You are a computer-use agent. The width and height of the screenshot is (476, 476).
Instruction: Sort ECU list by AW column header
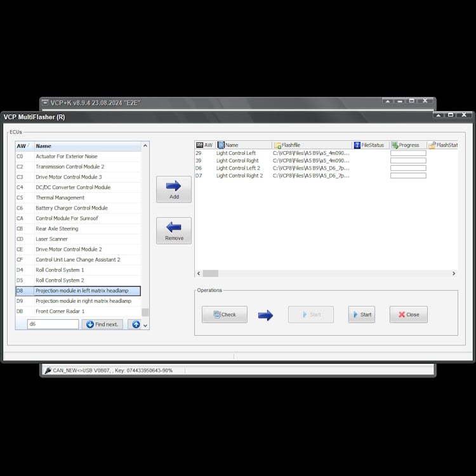[25, 146]
